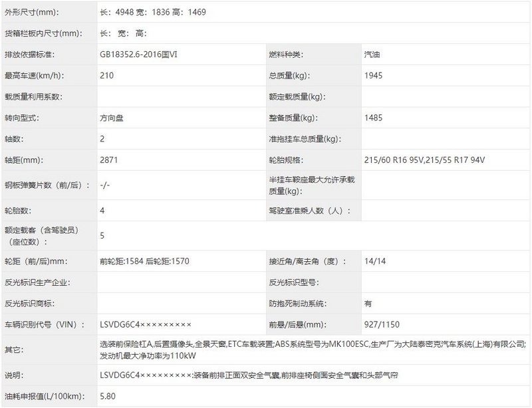532x408 pixels.
Task: Select the VIN value in the 车辆识别代号 row
Action: click(x=146, y=324)
